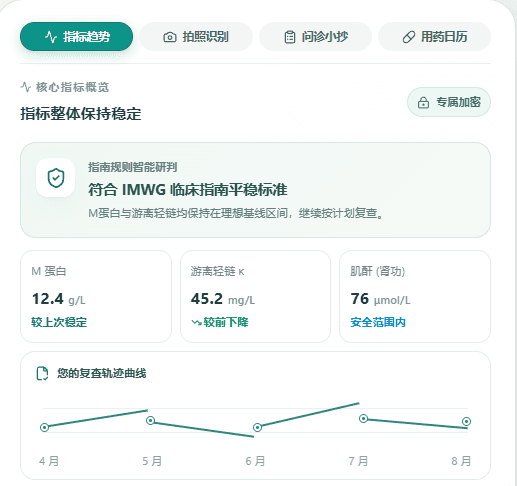
Task: Click the 较前下降 status text
Action: (x=226, y=322)
